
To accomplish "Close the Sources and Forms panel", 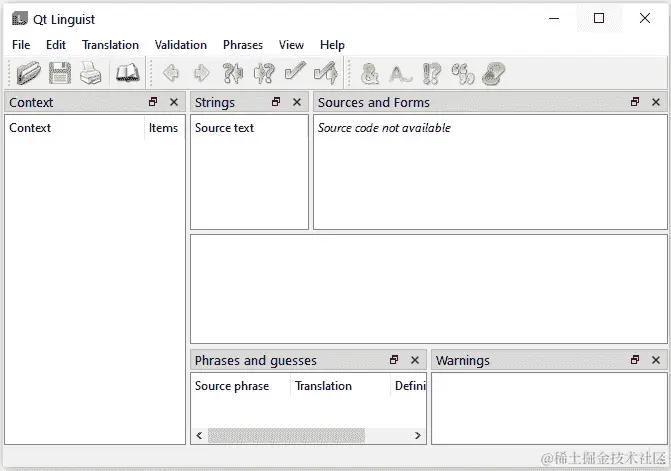I will [656, 102].
